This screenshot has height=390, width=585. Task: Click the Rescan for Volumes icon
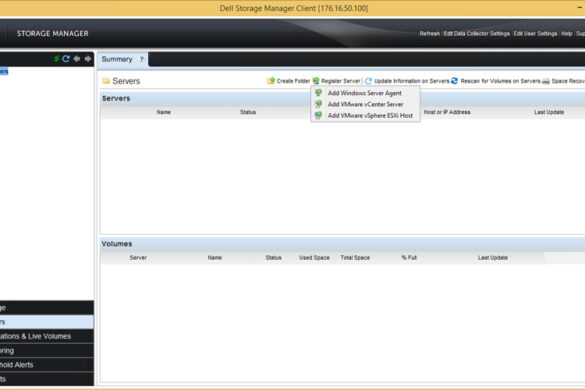tap(454, 81)
